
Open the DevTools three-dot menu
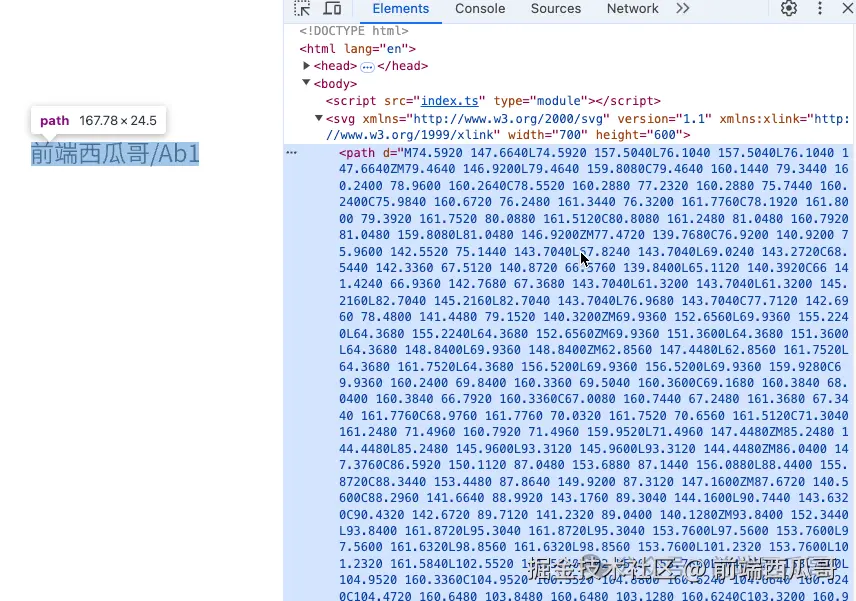click(819, 8)
